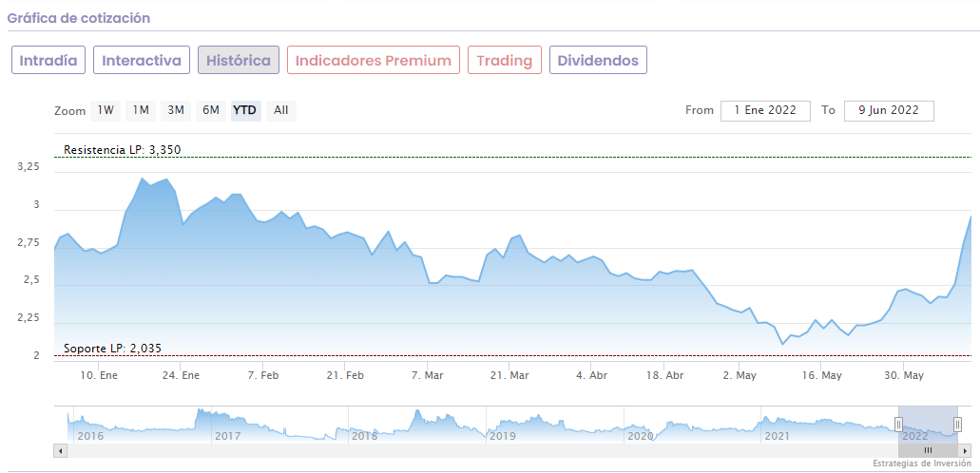Open the Estrategias de Inversión credit link
The width and height of the screenshot is (980, 473).
(920, 464)
